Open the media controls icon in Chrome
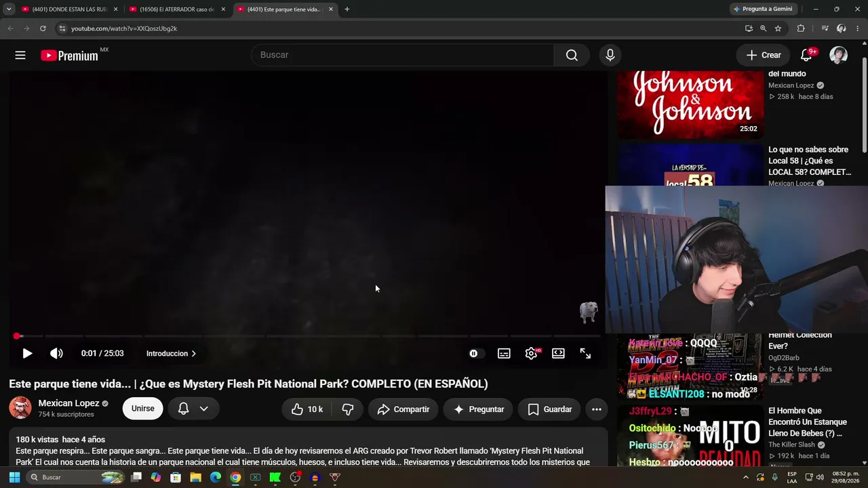 coord(825,28)
